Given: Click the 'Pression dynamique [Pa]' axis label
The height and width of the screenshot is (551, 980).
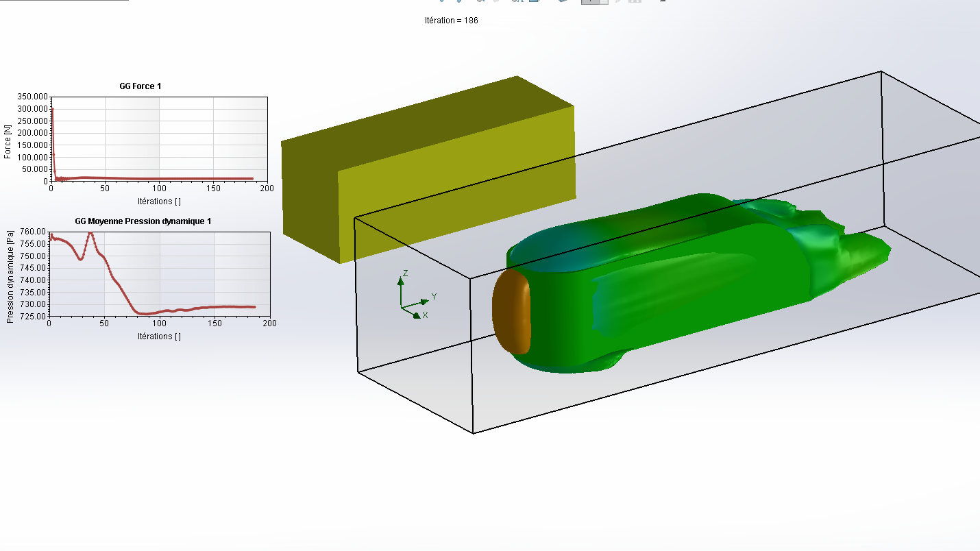Looking at the screenshot, I should (10, 278).
